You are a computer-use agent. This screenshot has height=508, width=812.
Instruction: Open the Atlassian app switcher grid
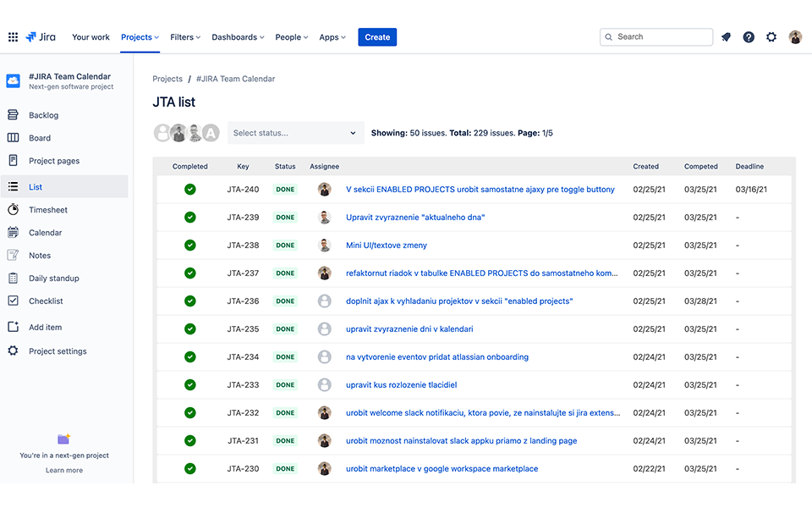click(13, 36)
